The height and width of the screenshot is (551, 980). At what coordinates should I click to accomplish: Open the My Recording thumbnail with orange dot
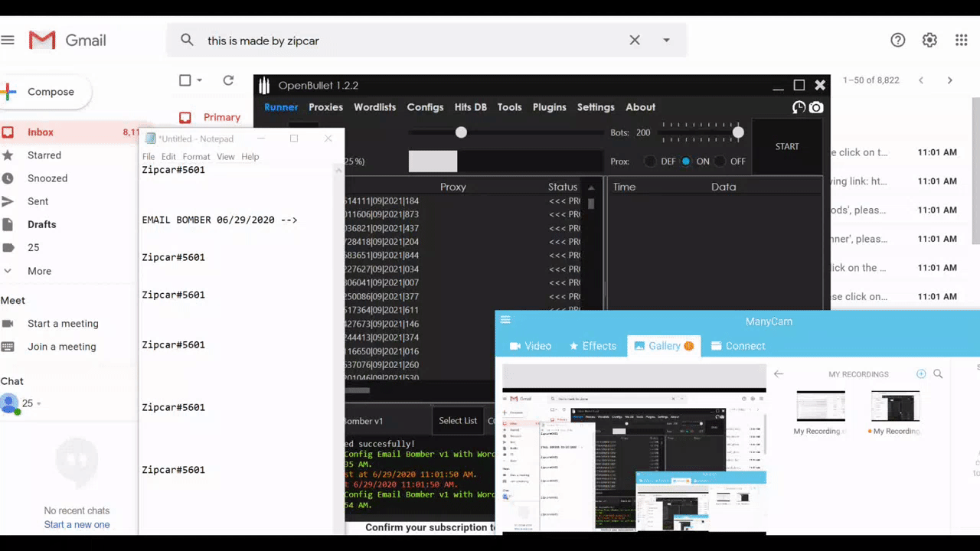pyautogui.click(x=895, y=406)
